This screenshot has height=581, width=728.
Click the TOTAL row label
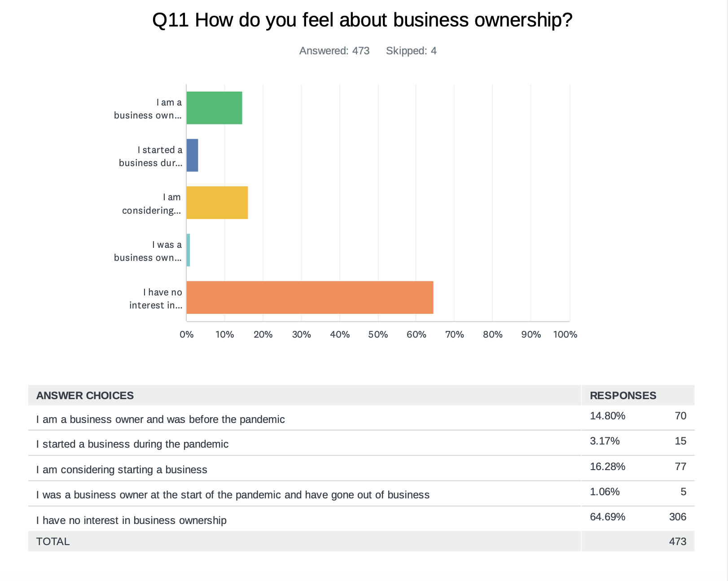pos(53,541)
